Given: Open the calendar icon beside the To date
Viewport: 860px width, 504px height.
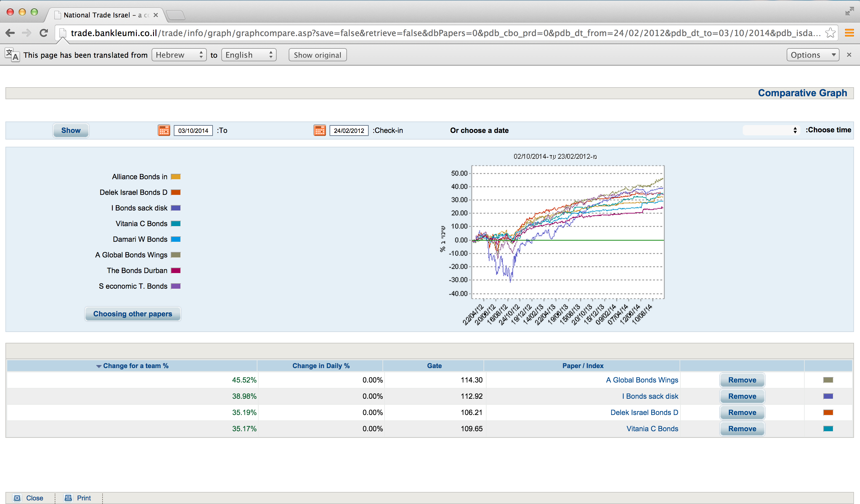Looking at the screenshot, I should click(164, 130).
